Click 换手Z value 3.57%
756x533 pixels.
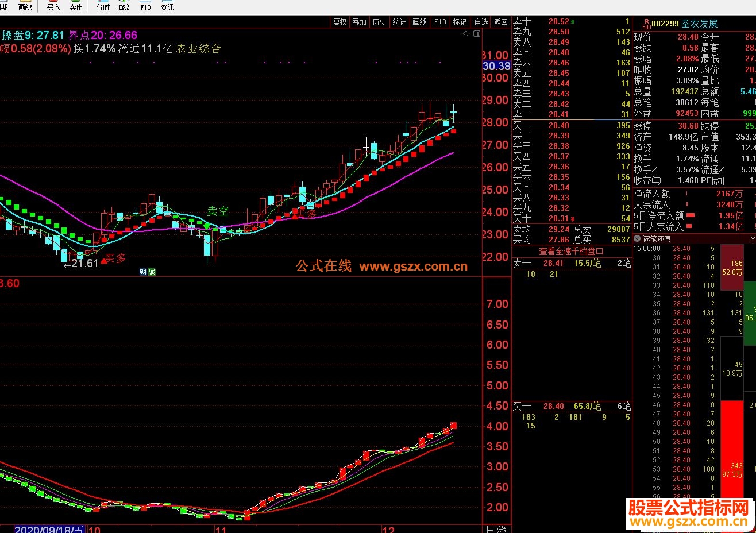687,169
